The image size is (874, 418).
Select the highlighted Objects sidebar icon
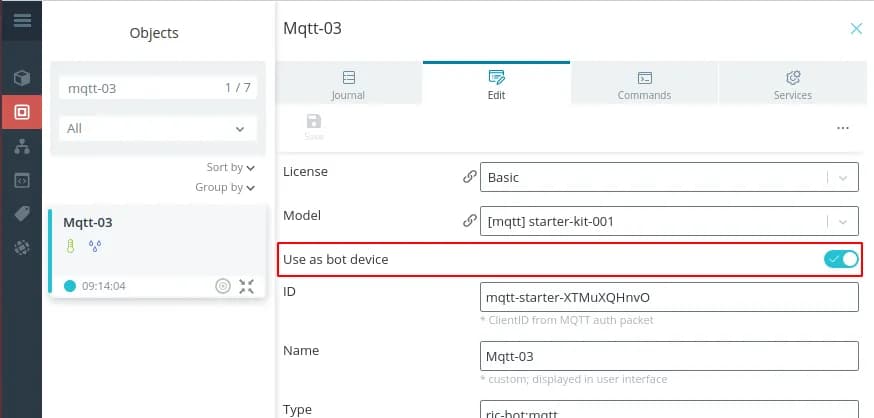(21, 112)
